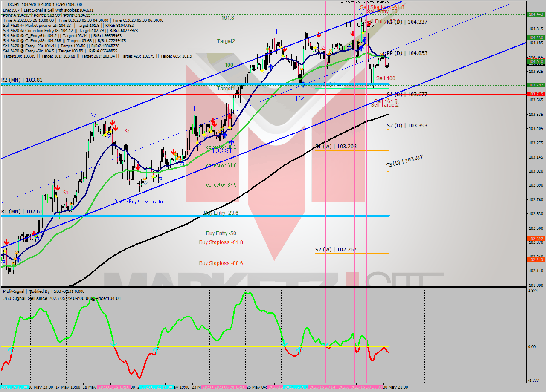Click the 'correction 38.2' label
Viewport: 546px width, 392px height.
[x=221, y=147]
